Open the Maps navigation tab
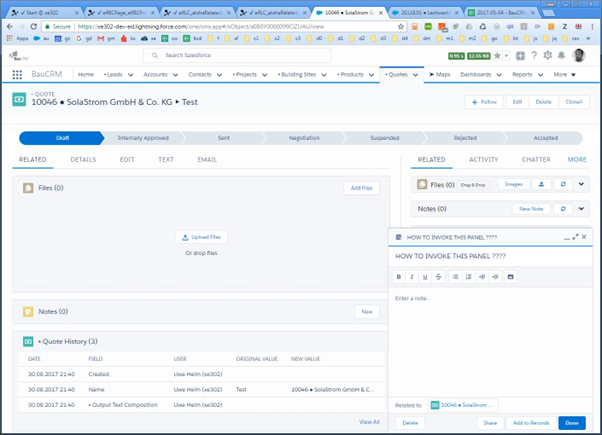Viewport: 602px width, 435px height. pos(440,74)
